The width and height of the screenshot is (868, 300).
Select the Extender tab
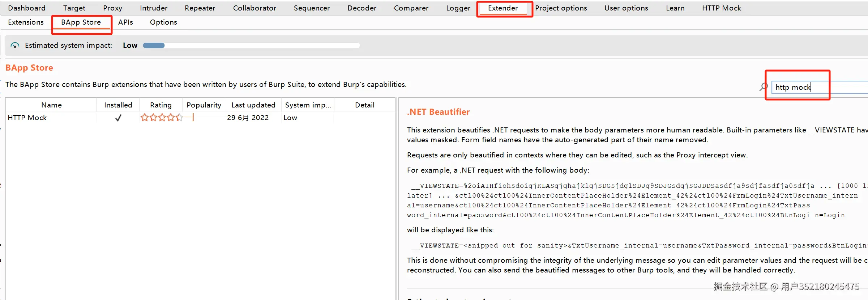(x=503, y=8)
